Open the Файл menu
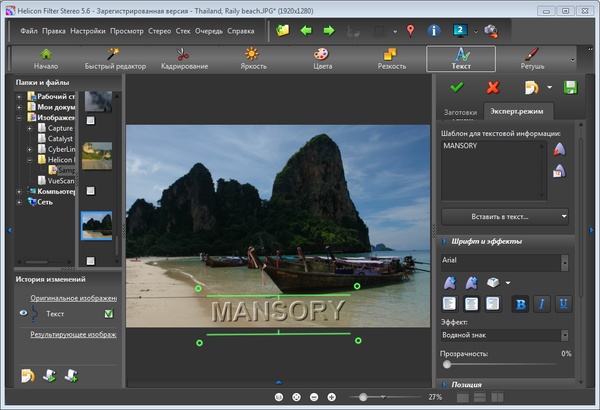This screenshot has width=600, height=410. tap(29, 31)
